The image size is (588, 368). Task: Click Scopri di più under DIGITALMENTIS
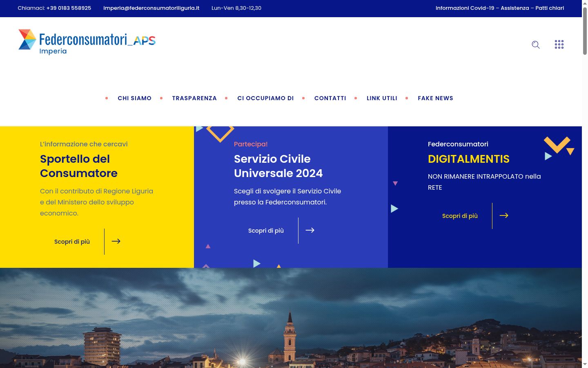(460, 216)
